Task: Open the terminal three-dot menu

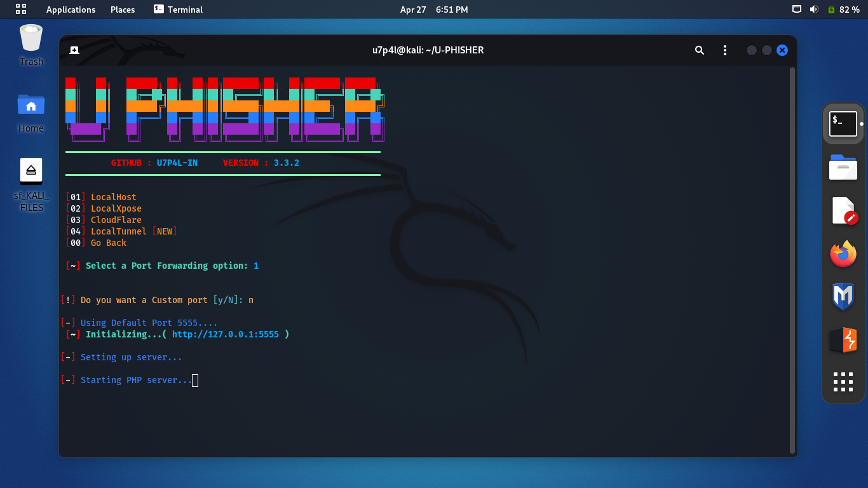Action: [x=725, y=50]
